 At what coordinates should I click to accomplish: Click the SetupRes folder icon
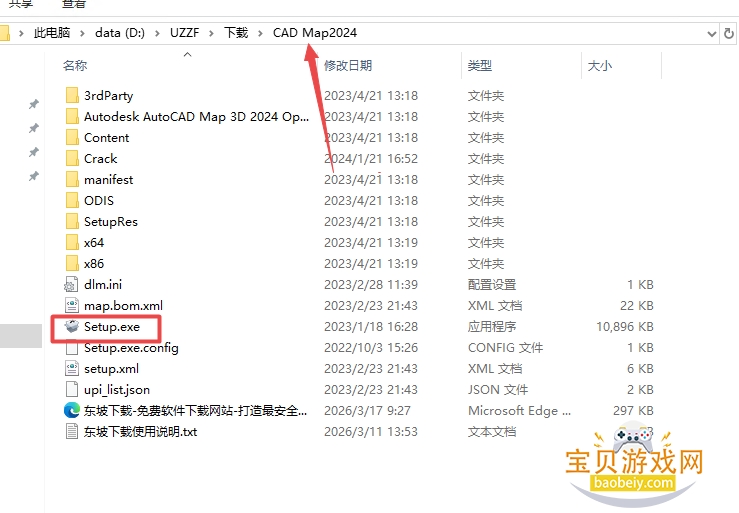click(72, 221)
